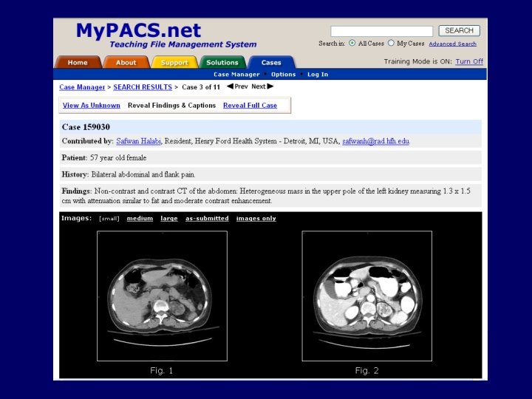View images as-submitted

tap(207, 219)
